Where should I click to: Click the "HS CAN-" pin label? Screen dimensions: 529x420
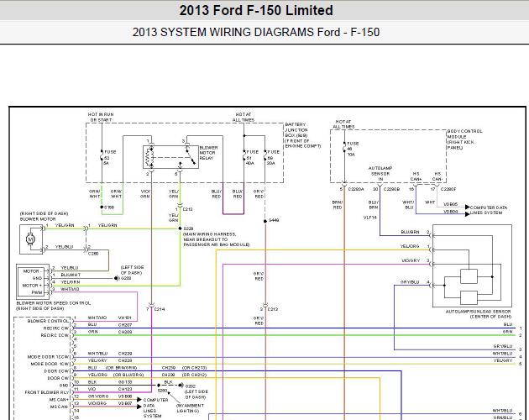coord(437,176)
